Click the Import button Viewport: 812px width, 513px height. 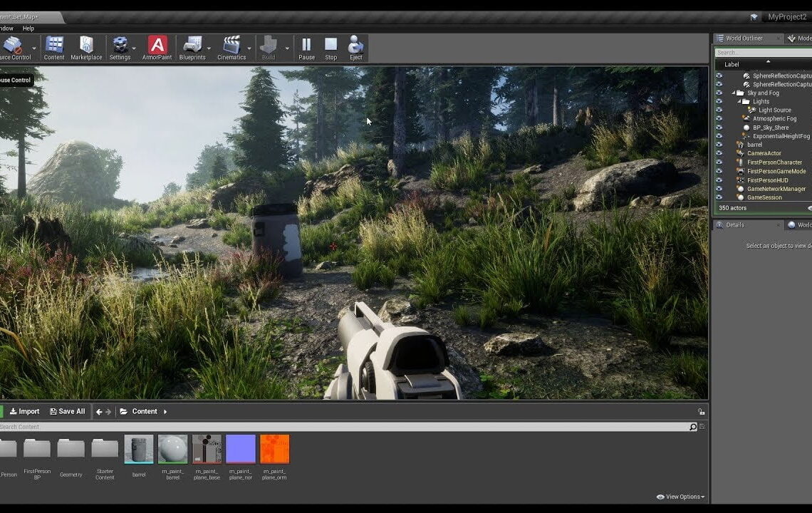(x=25, y=411)
